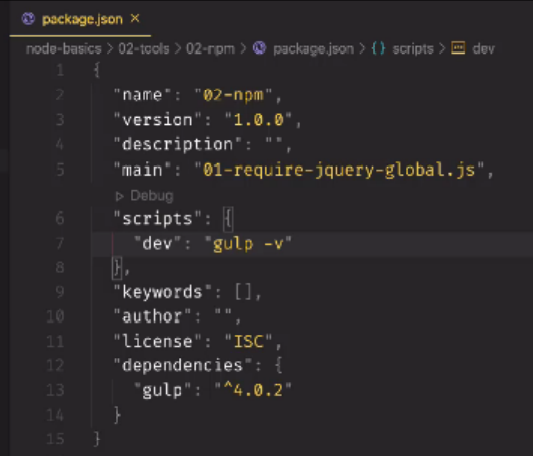Viewport: 533px width, 456px height.
Task: Select the package.json tab
Action: coord(81,19)
